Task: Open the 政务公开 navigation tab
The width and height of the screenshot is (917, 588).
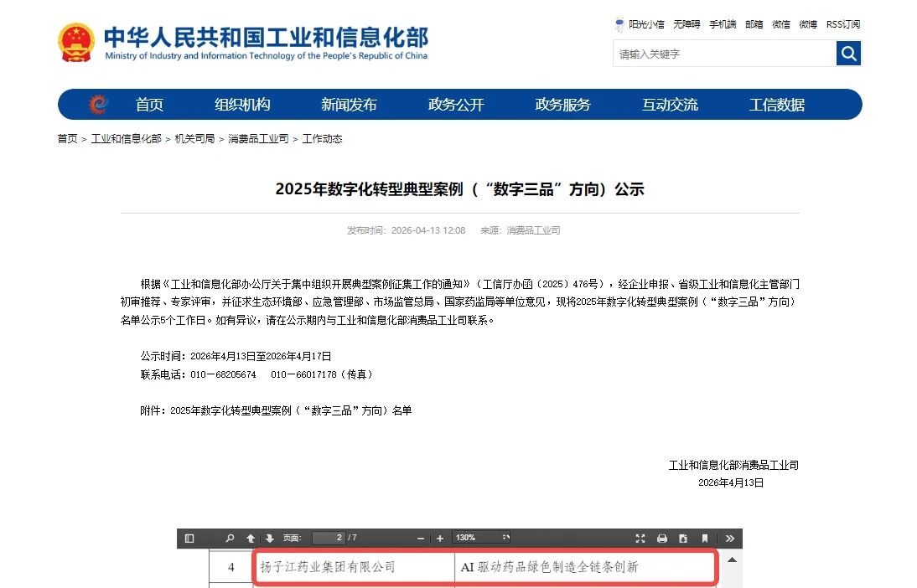Action: (x=456, y=104)
